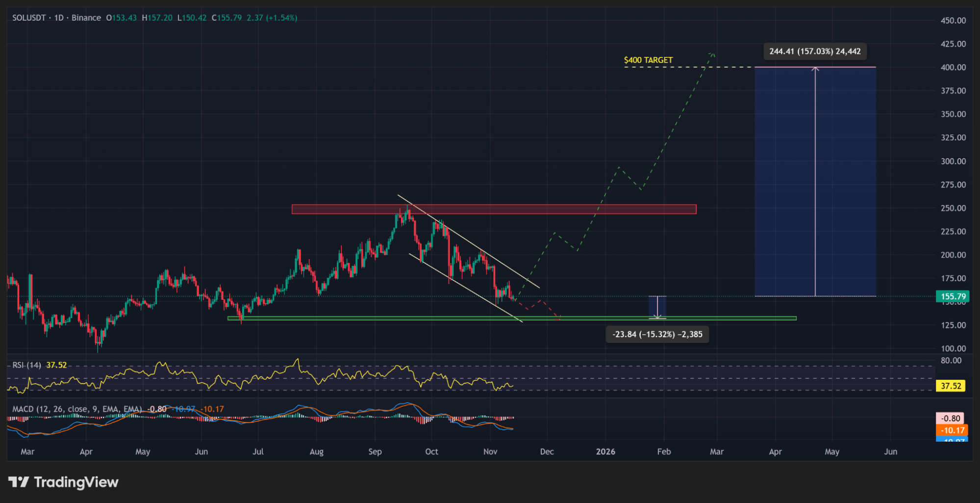Select the $400 TARGET text label
Viewport: 980px width, 503px height.
point(648,60)
